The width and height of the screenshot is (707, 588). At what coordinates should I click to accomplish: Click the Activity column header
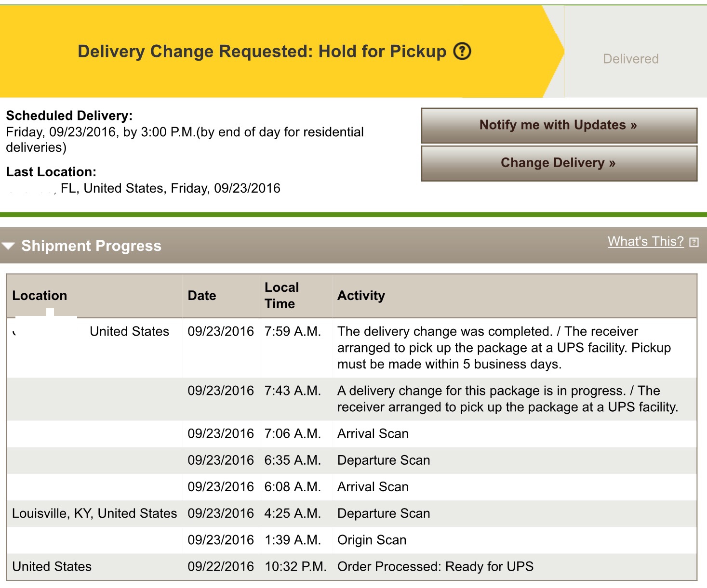click(361, 296)
